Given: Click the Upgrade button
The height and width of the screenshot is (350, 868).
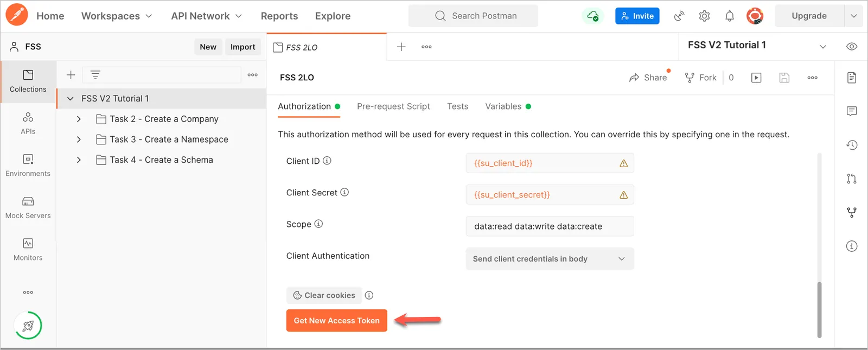Looking at the screenshot, I should pyautogui.click(x=809, y=16).
